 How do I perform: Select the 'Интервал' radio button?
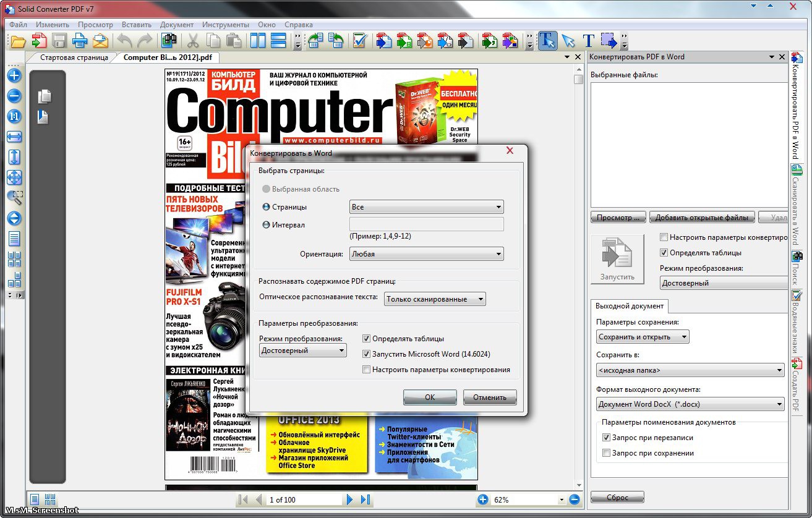tap(267, 225)
